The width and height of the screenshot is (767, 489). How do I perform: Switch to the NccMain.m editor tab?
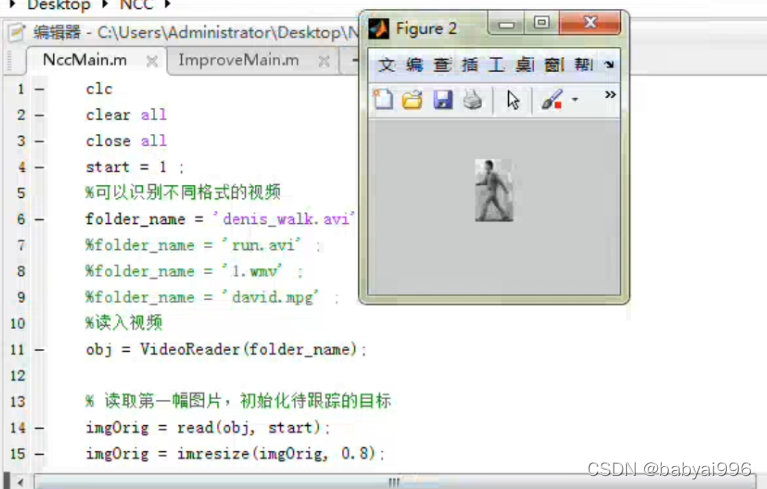click(85, 60)
